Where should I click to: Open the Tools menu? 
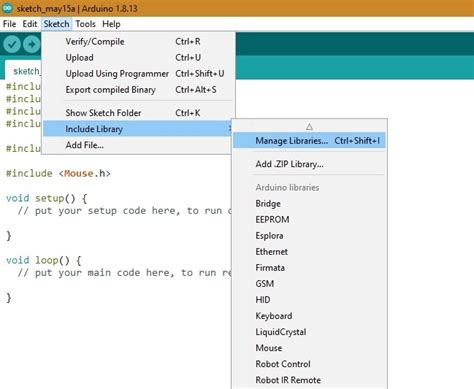coord(85,24)
